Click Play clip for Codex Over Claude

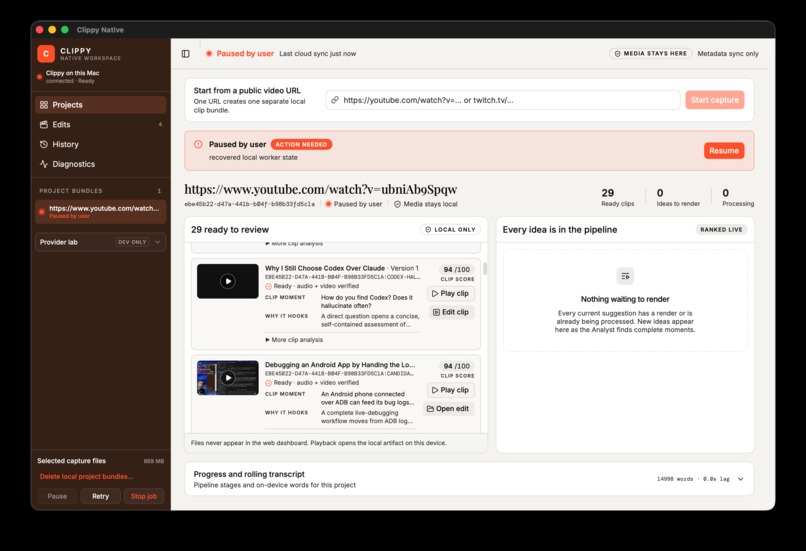[x=450, y=293]
